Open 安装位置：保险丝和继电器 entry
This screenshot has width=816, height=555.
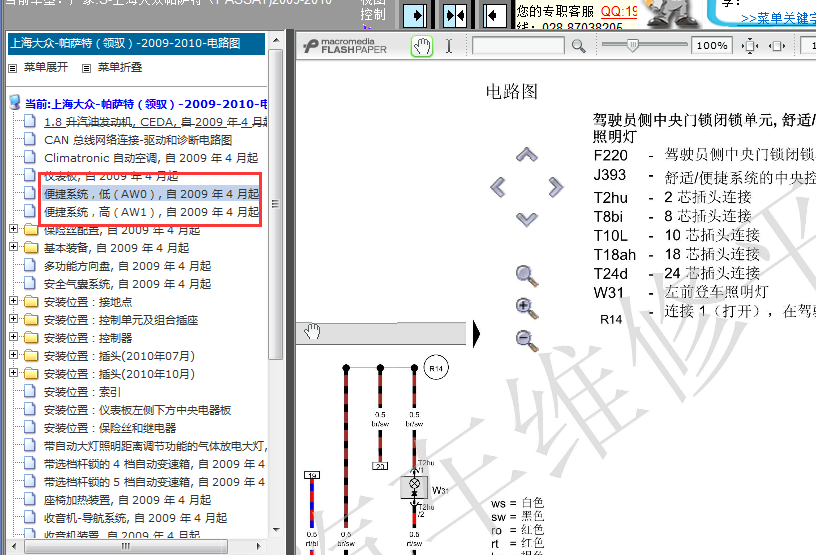coord(110,428)
